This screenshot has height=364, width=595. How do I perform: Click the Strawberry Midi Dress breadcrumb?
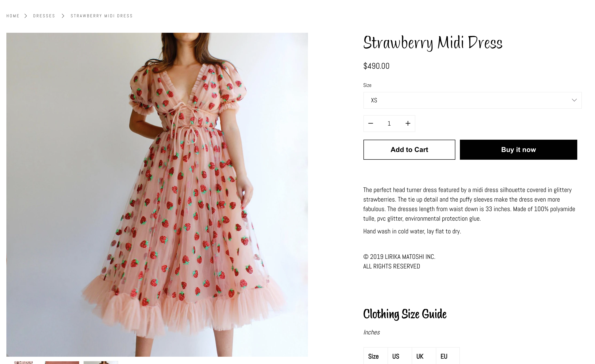coord(101,16)
